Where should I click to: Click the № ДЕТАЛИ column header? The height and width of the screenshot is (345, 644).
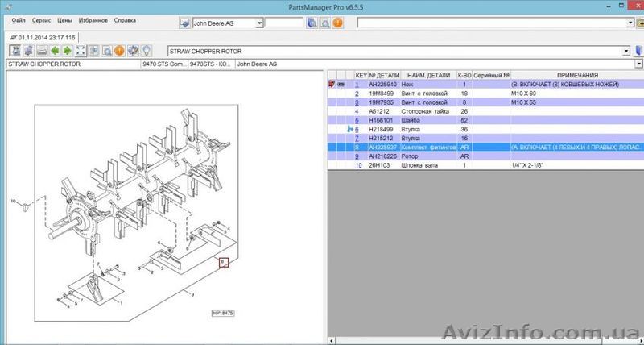point(382,74)
